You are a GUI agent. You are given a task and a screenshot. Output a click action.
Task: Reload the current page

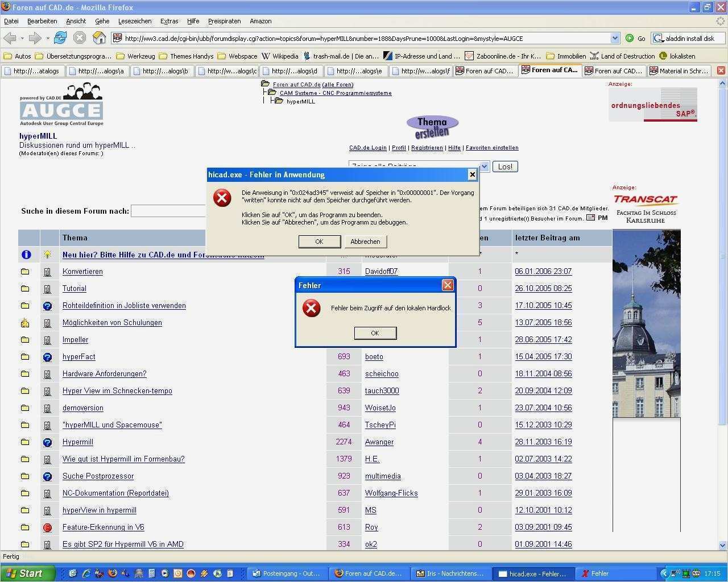pos(60,38)
